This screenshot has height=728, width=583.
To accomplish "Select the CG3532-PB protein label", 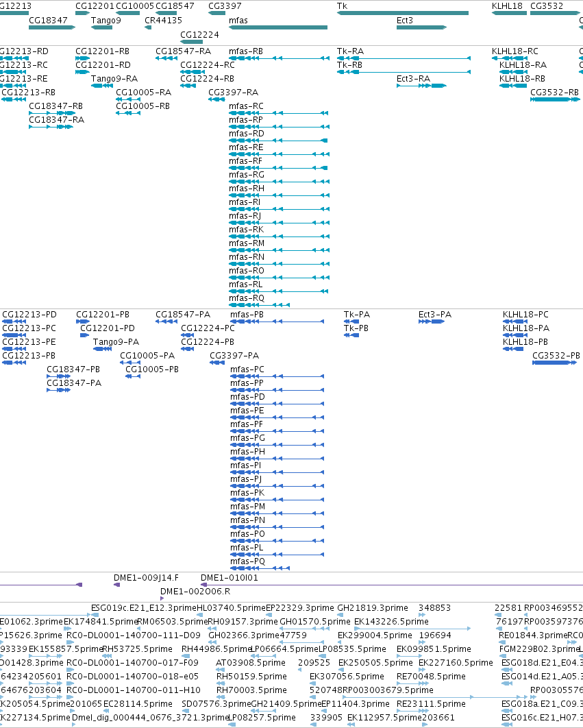I will pyautogui.click(x=556, y=356).
